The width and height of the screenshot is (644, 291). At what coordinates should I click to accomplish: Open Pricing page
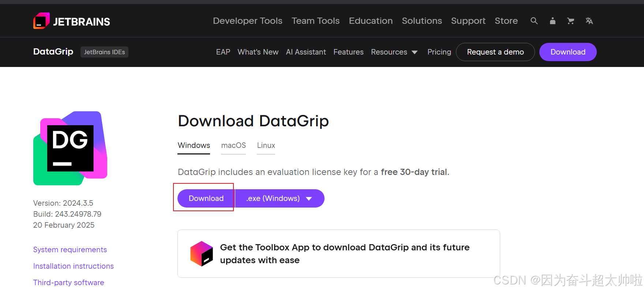439,52
